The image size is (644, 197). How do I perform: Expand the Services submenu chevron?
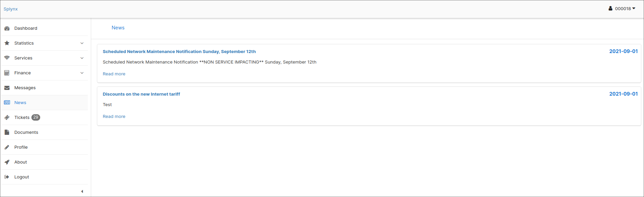pyautogui.click(x=82, y=58)
